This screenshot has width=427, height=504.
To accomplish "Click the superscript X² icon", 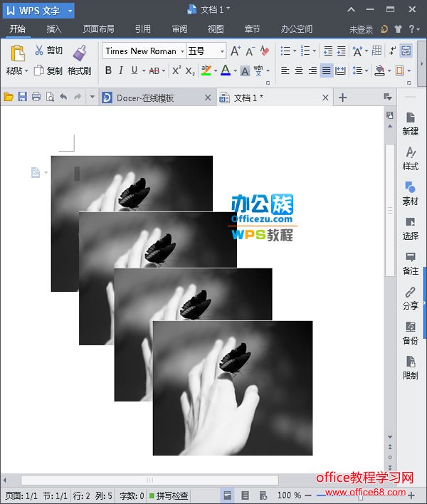I will tap(176, 70).
